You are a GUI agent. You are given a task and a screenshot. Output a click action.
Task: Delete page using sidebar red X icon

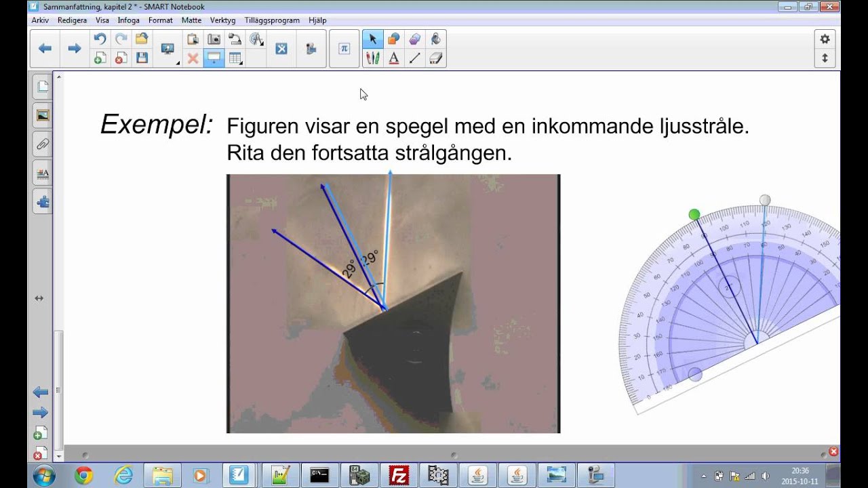[40, 453]
